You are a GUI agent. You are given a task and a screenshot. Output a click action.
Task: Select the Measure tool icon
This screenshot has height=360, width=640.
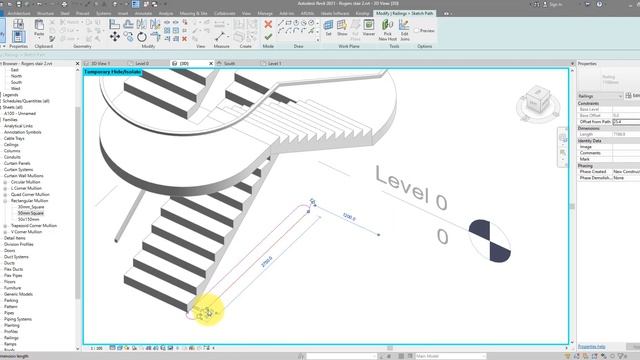pos(220,37)
